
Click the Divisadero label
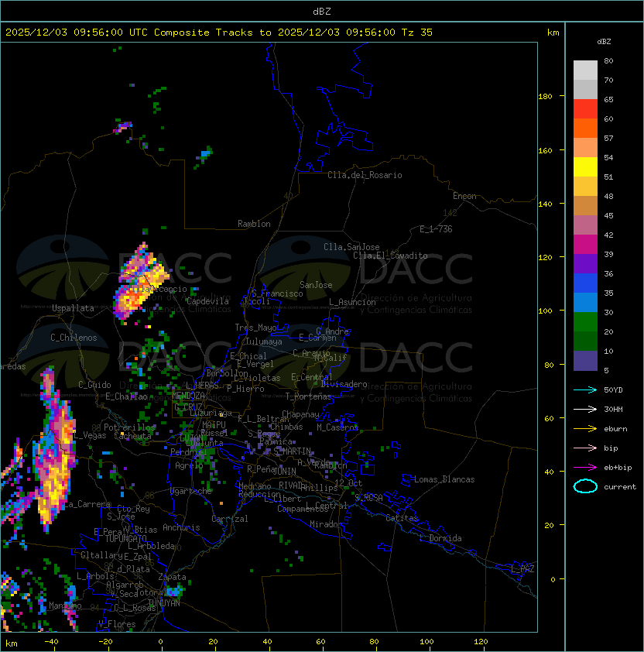tap(344, 384)
